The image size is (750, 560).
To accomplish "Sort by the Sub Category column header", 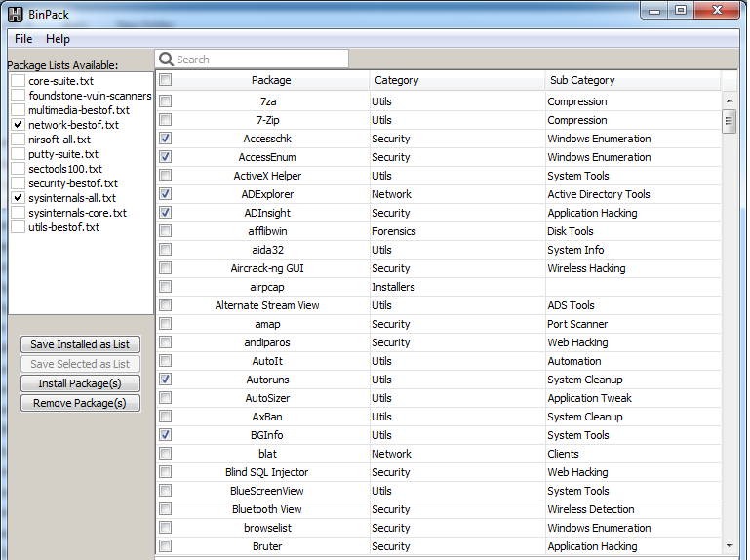I will (x=632, y=80).
